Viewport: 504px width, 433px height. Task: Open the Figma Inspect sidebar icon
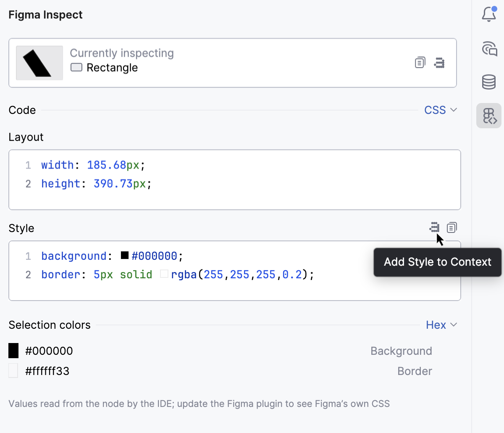tap(489, 116)
